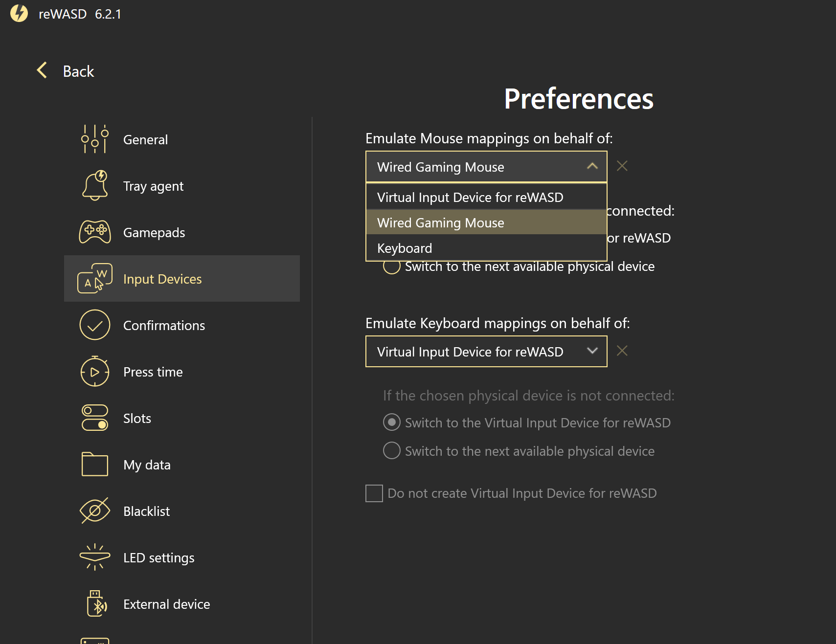Pick the Keyboard option in dropdown list
This screenshot has height=644, width=836.
coord(405,248)
